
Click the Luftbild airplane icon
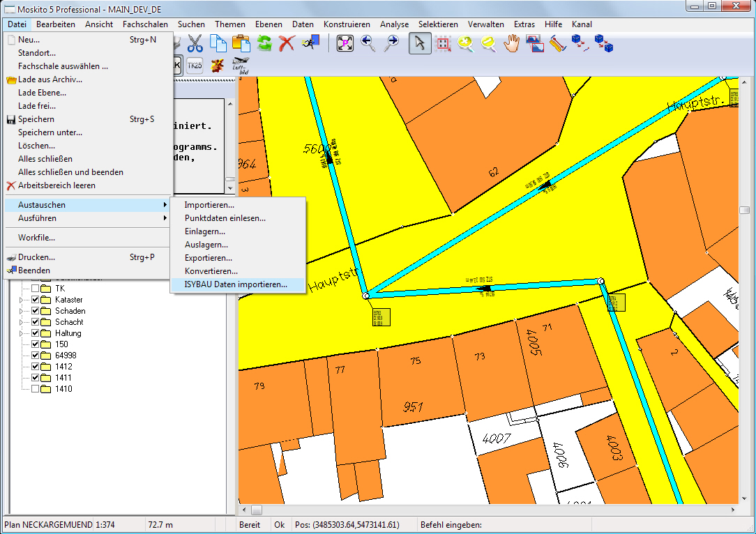pos(241,66)
